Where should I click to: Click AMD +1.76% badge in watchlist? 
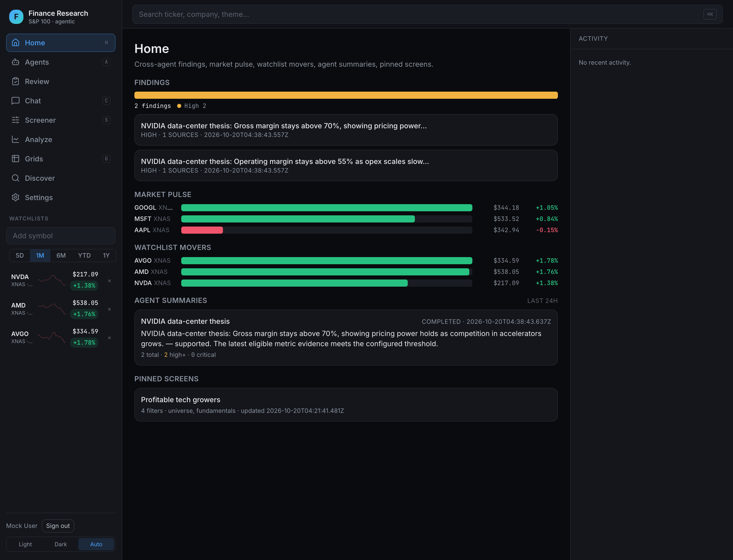tap(84, 314)
